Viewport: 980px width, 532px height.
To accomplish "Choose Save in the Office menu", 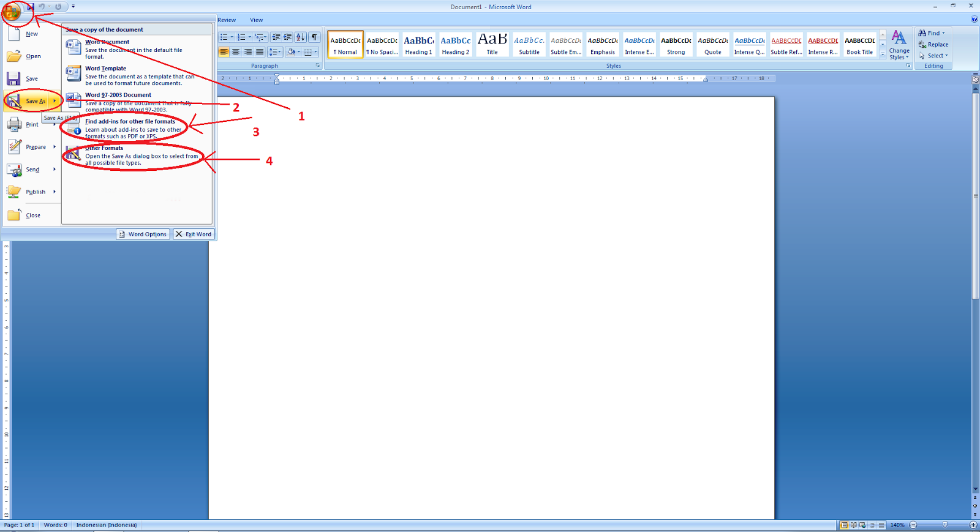I will click(32, 78).
